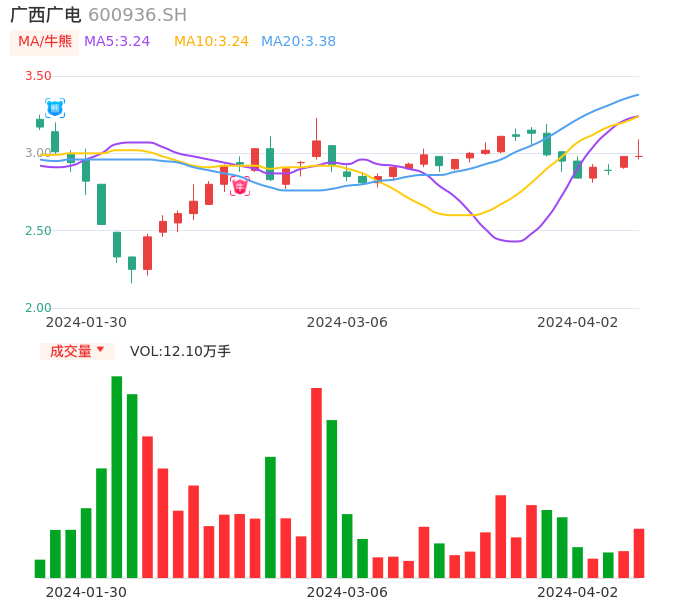
Task: Select the tallest red volume bar
Action: tap(316, 482)
